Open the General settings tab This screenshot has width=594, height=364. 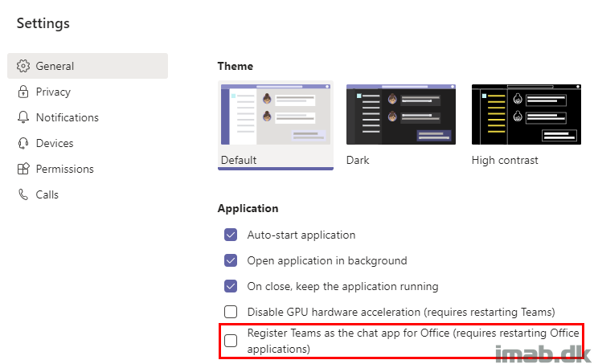88,66
